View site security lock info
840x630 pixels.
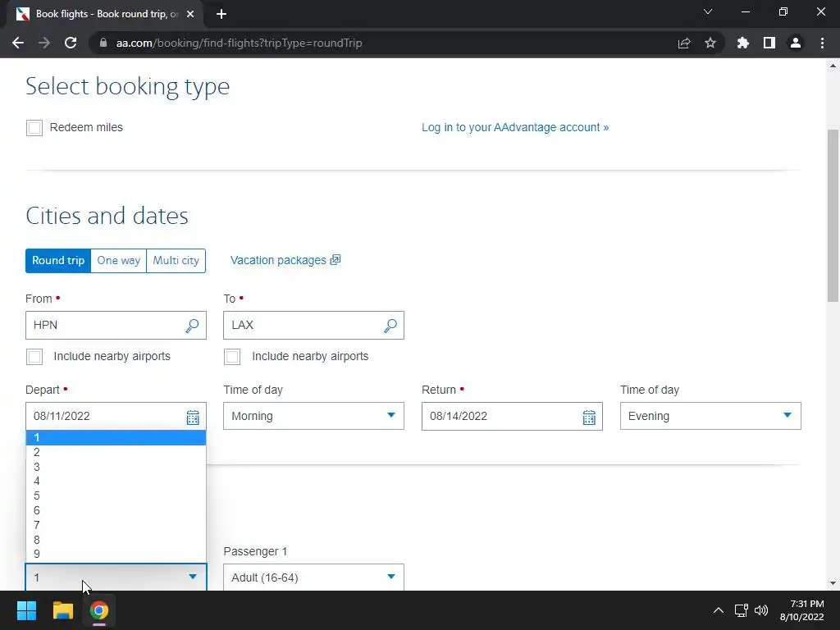pos(103,43)
